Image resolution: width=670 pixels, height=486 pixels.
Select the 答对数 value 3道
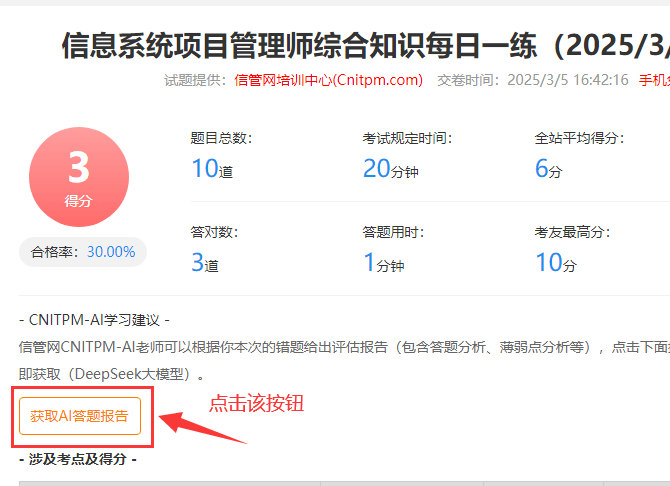coord(204,264)
